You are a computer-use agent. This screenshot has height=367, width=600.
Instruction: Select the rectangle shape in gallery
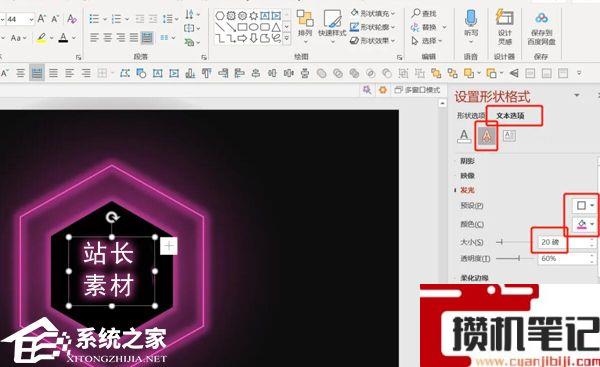pyautogui.click(x=242, y=27)
